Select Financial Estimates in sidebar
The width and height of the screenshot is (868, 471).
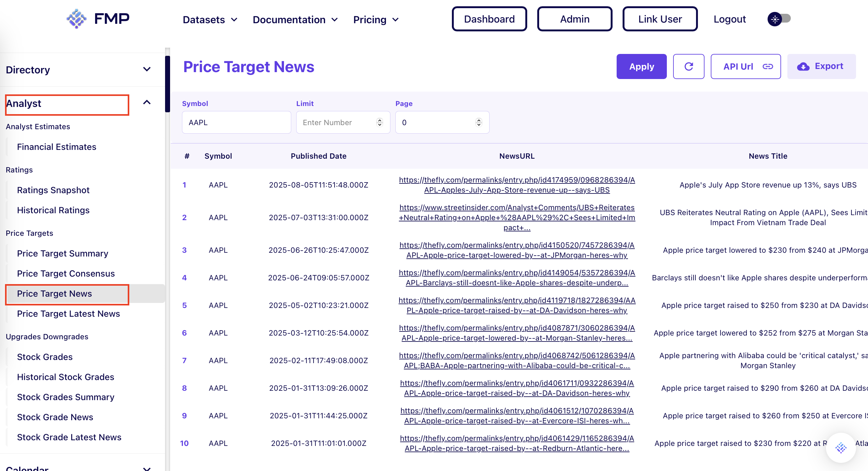click(x=56, y=147)
